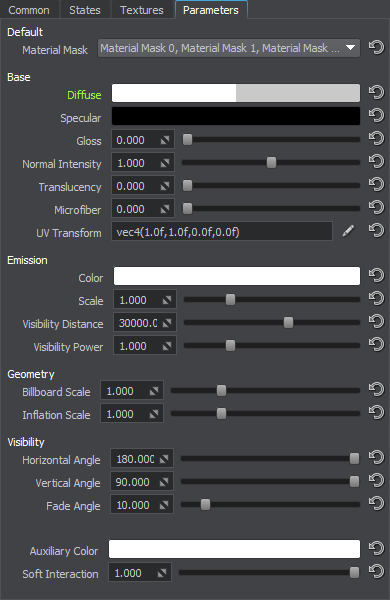Open the States tab
This screenshot has height=600, width=390.
coord(85,10)
